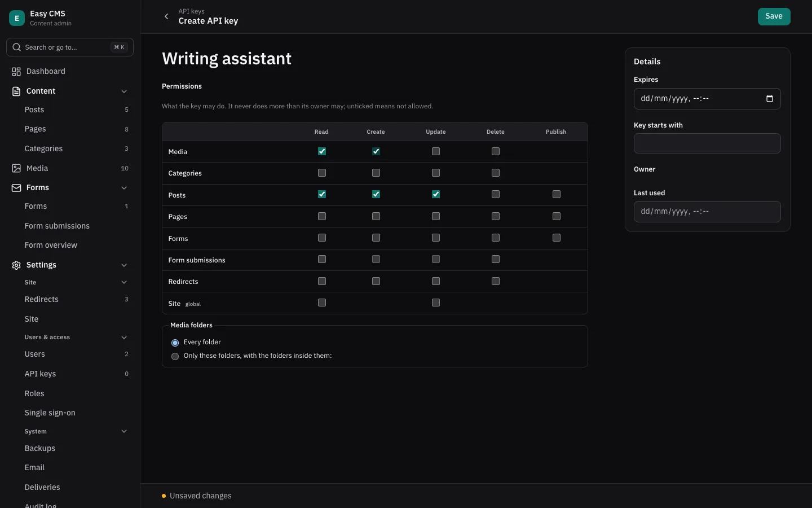Screen dimensions: 812x508
Task: Click the Settings gear icon
Action: click(x=16, y=265)
